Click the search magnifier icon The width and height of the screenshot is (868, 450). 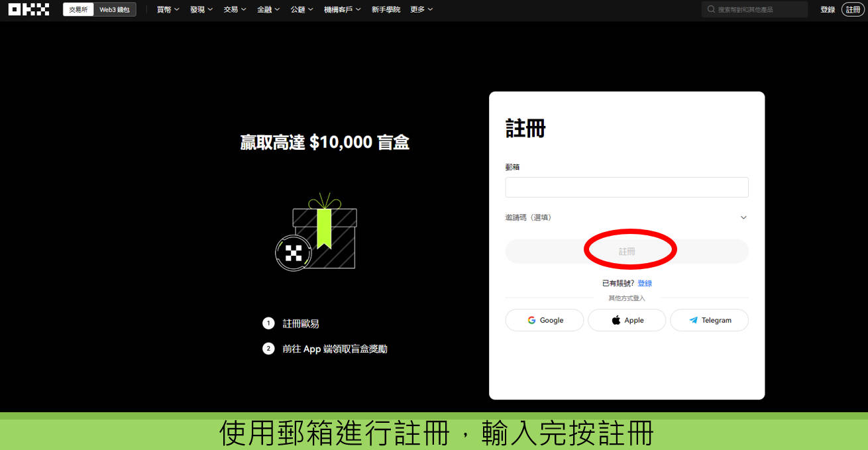tap(711, 10)
